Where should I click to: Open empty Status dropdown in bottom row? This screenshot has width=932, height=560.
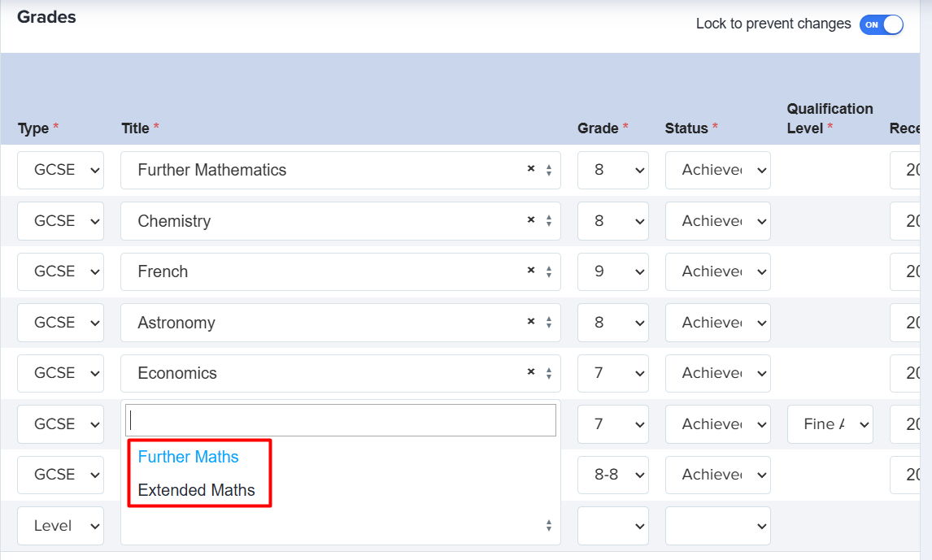(717, 526)
